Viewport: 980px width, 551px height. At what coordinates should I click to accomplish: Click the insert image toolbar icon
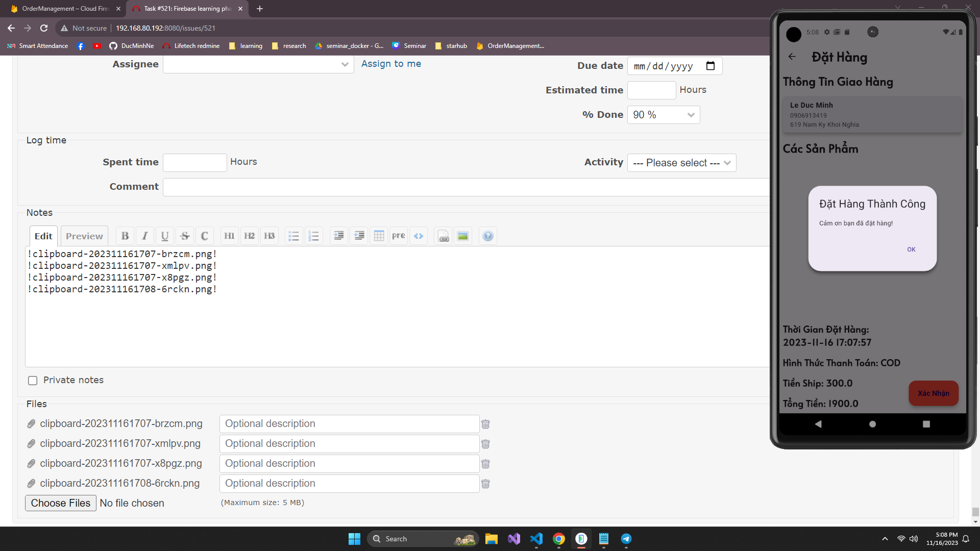[463, 236]
